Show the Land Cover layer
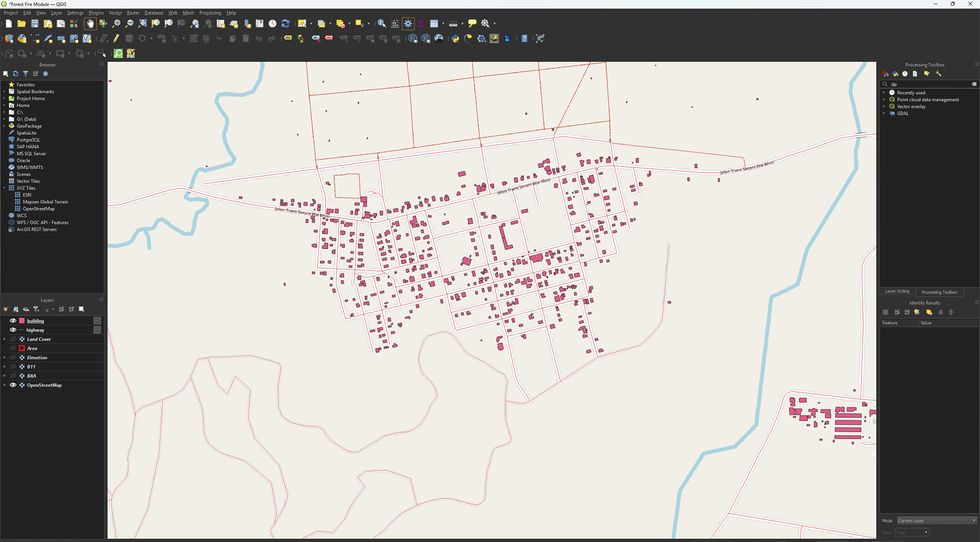The image size is (980, 542). point(13,339)
